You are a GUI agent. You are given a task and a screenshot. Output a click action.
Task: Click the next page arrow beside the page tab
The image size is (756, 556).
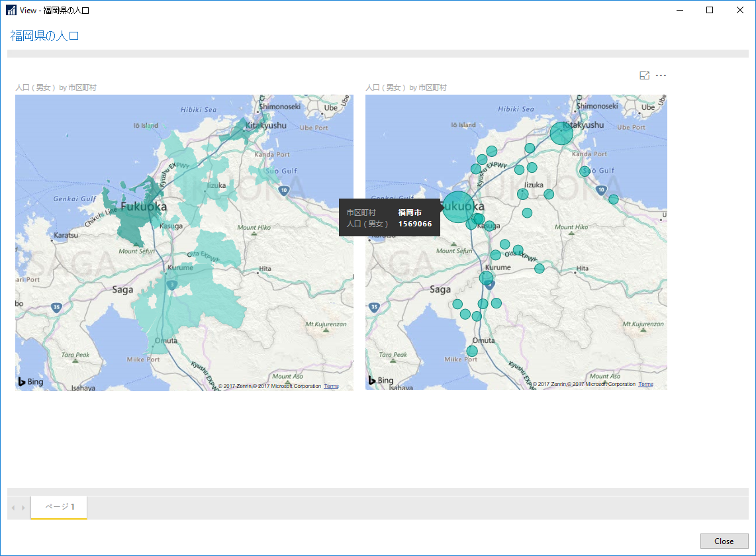pos(24,508)
